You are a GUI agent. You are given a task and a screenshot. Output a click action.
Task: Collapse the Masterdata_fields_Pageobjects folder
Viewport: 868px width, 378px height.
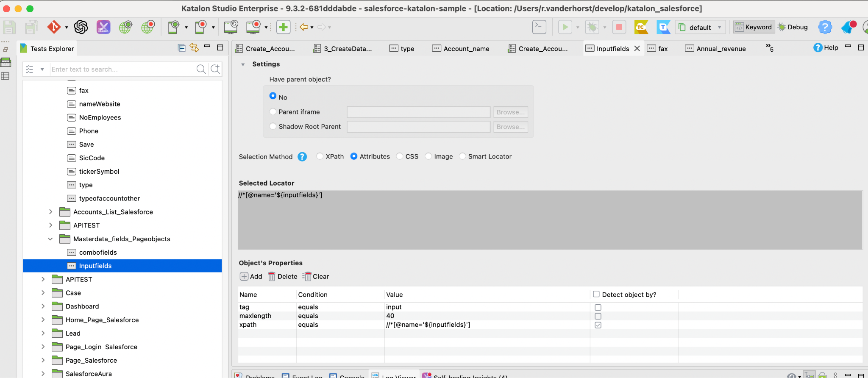point(50,239)
